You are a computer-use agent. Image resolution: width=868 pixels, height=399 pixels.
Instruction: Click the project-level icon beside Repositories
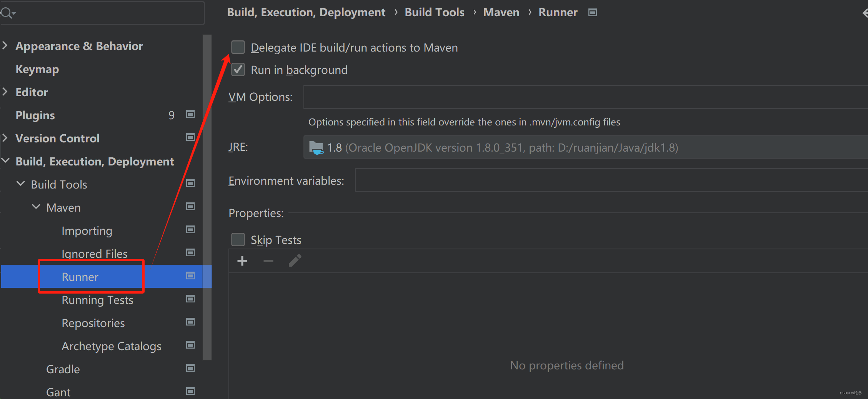click(190, 322)
